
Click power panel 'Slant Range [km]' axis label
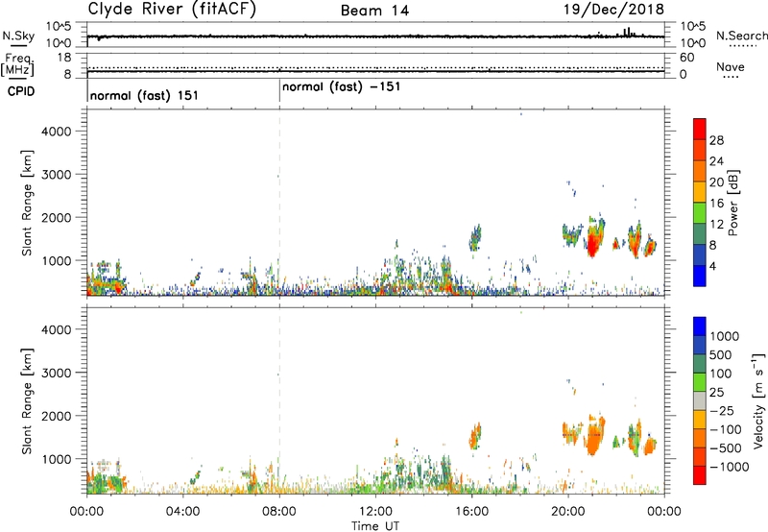point(27,203)
